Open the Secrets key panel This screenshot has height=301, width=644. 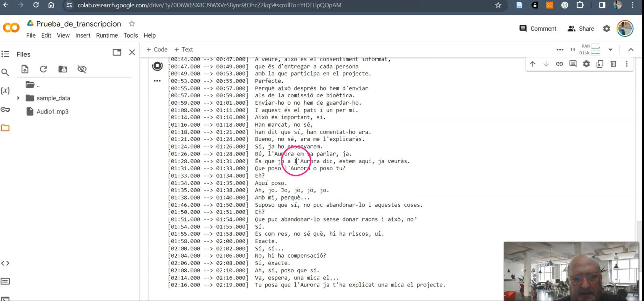[5, 110]
